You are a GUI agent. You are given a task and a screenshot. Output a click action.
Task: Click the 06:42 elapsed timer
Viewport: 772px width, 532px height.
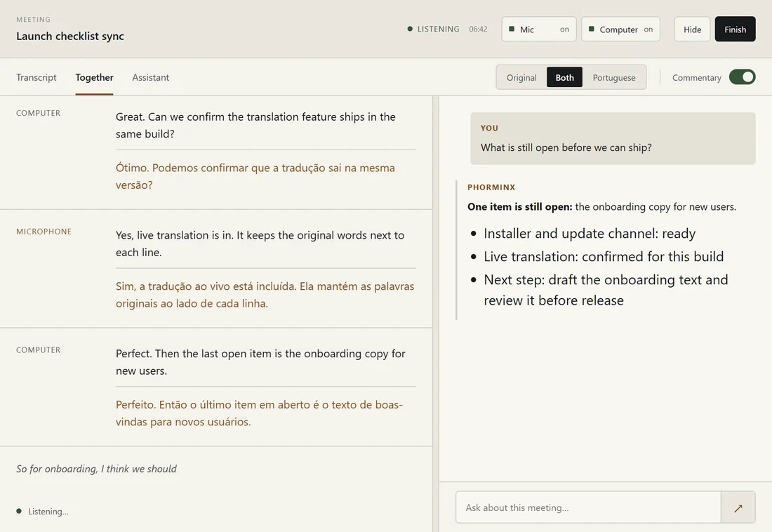(478, 29)
